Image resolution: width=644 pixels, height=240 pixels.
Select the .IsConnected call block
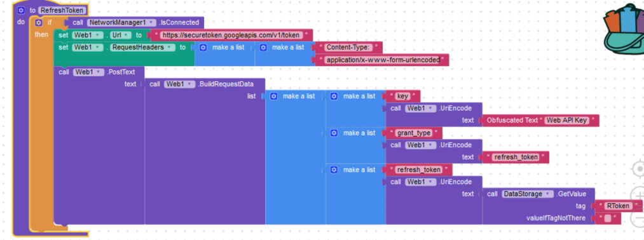tap(179, 23)
